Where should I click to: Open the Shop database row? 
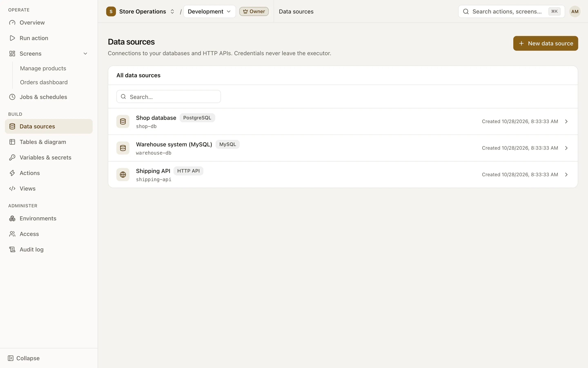343,121
